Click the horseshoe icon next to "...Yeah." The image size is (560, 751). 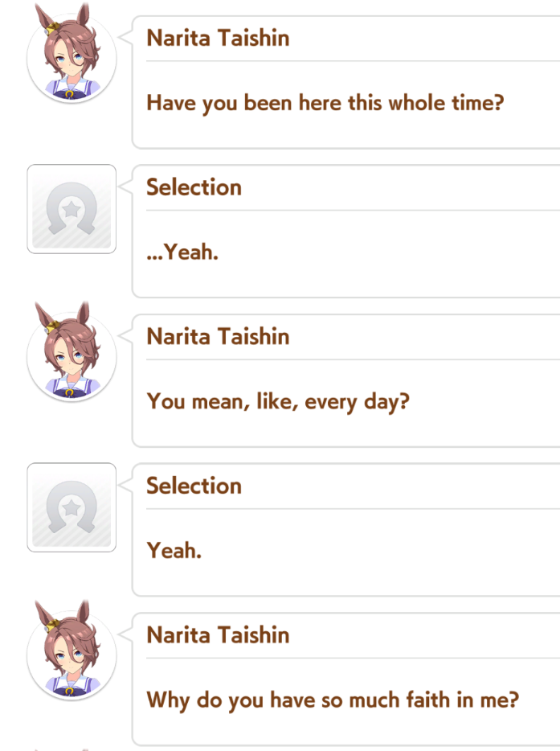pyautogui.click(x=72, y=209)
